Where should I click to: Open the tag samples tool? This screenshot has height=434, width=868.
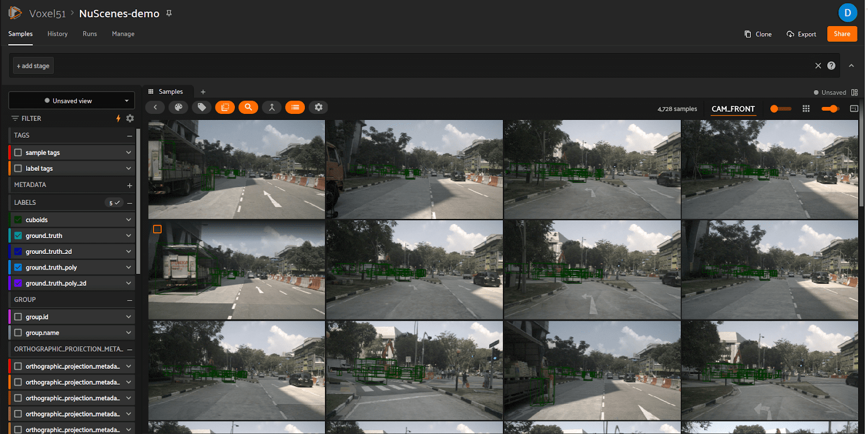(x=202, y=107)
